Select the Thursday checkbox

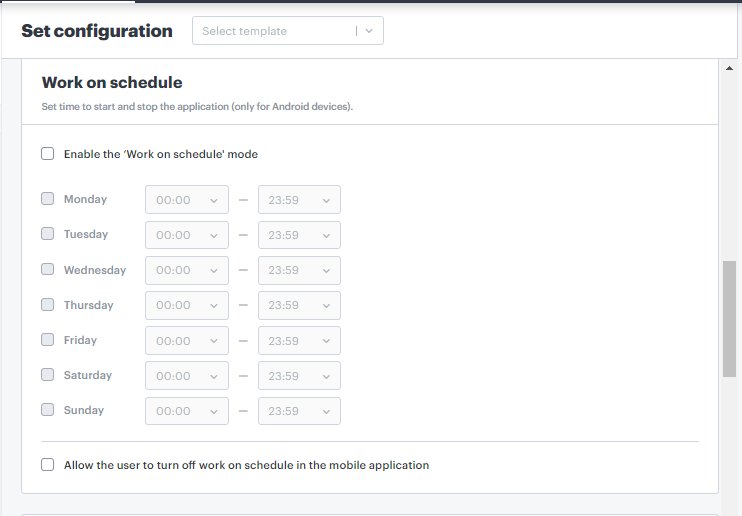(48, 305)
